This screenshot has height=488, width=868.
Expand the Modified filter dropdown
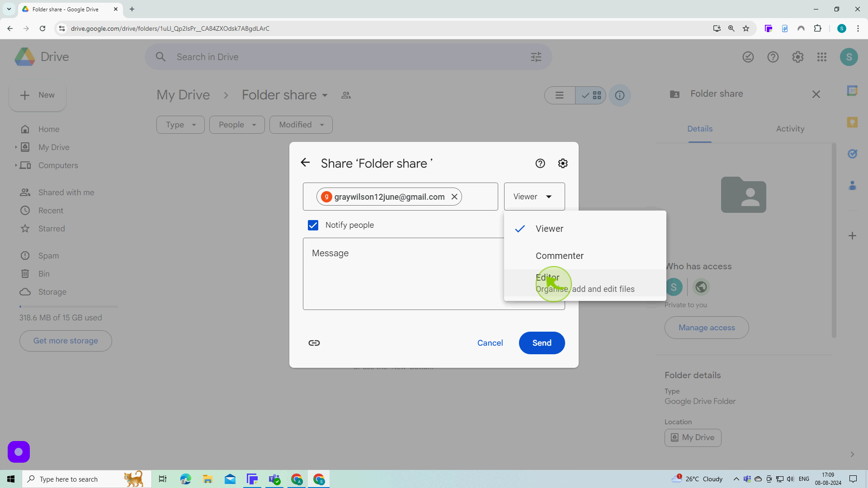(x=301, y=125)
